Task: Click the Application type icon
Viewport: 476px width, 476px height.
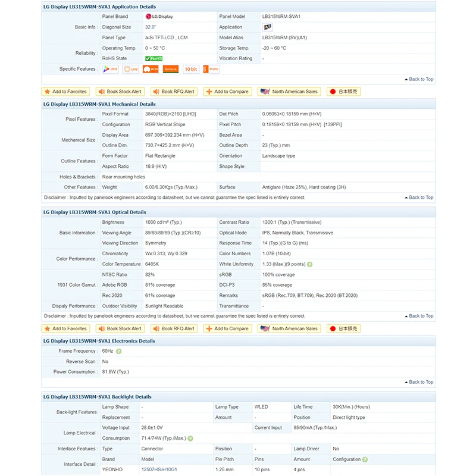Action: click(267, 27)
